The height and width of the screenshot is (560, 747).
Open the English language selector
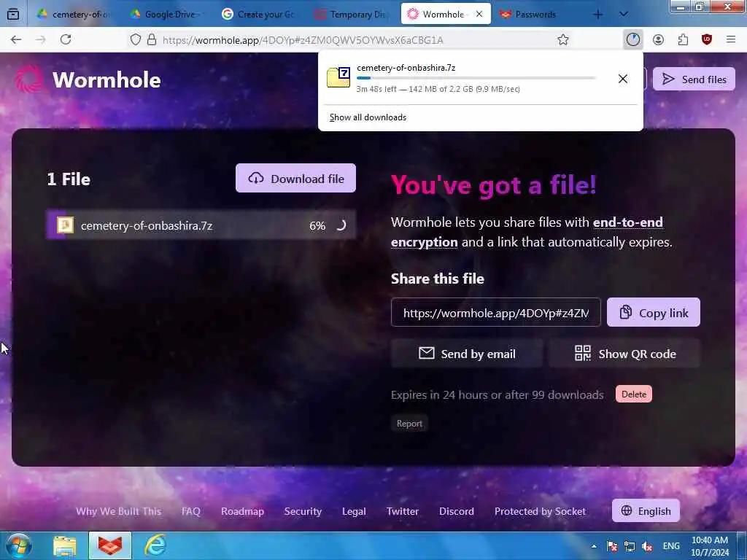tap(646, 511)
